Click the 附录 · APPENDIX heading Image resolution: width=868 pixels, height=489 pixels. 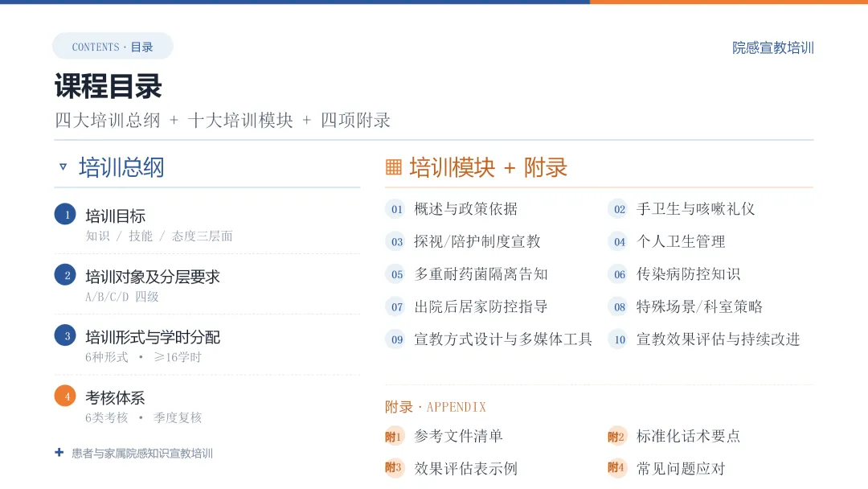pyautogui.click(x=436, y=407)
